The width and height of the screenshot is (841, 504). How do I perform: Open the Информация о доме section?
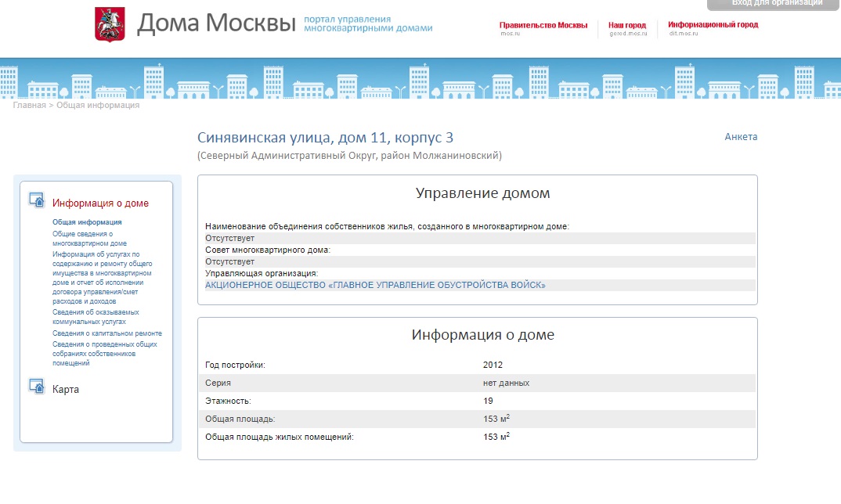coord(100,203)
